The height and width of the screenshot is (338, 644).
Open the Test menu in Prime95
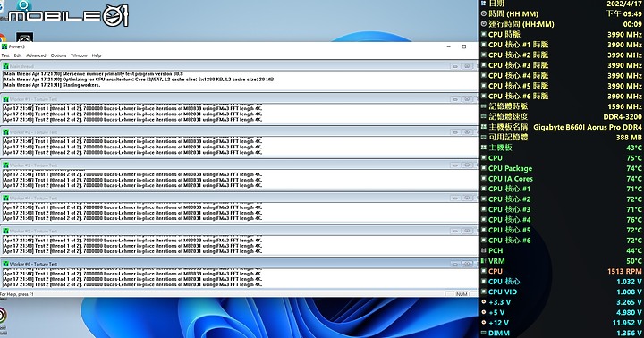pos(5,55)
